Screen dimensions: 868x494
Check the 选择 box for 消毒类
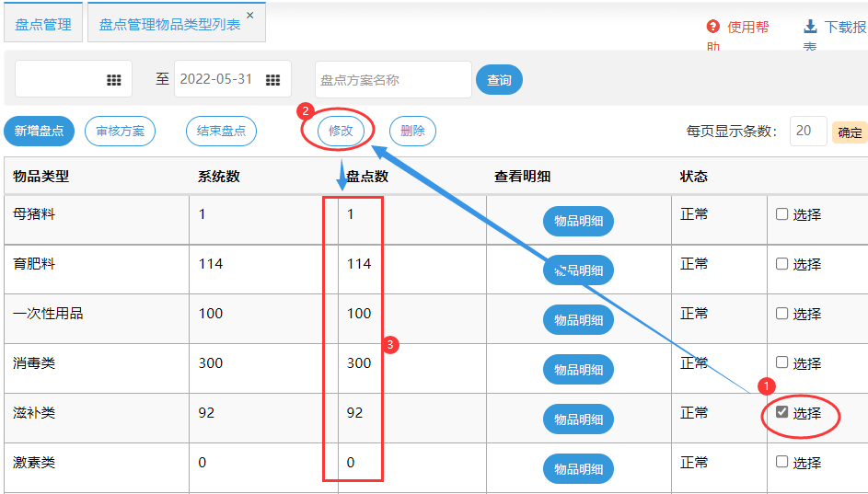click(782, 362)
